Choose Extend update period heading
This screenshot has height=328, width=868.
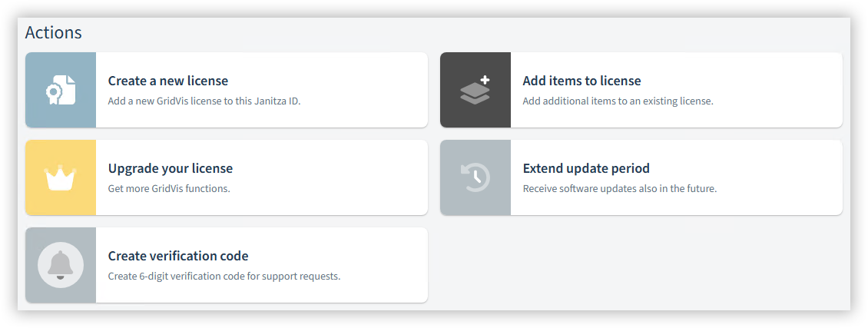tap(586, 168)
